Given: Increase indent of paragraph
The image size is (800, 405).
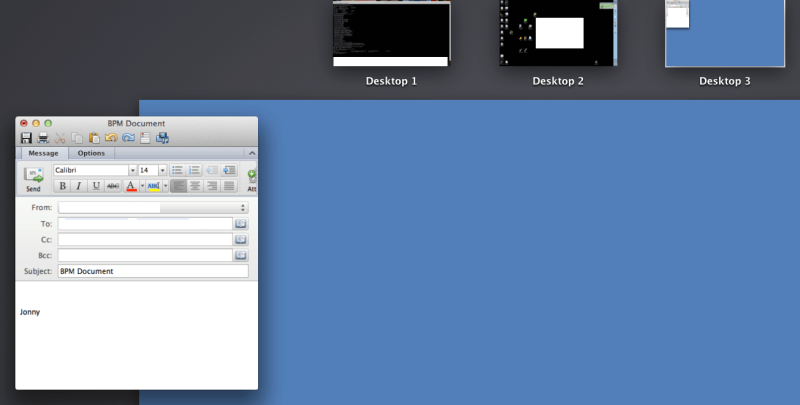Looking at the screenshot, I should point(229,170).
